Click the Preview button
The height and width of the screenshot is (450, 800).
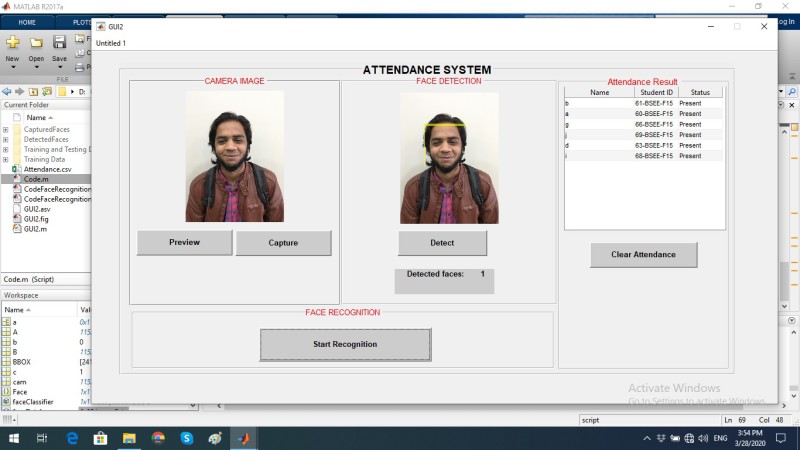tap(185, 242)
